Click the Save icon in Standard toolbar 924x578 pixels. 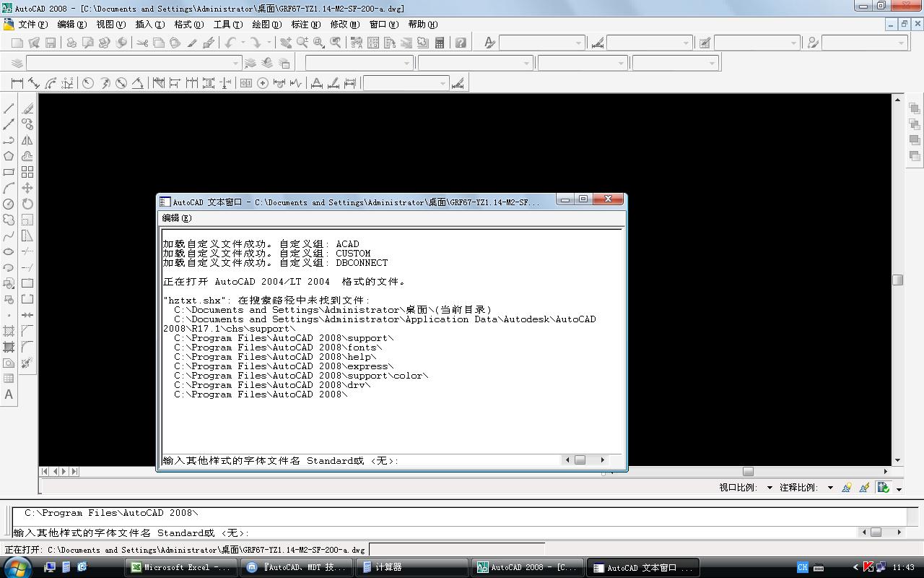click(51, 43)
